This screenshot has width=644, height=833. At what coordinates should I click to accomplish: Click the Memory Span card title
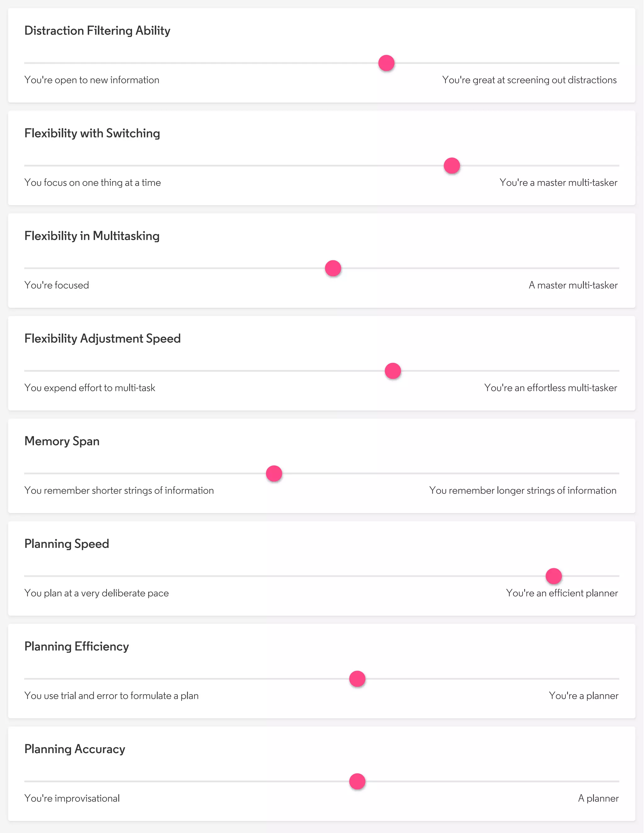[x=62, y=441]
